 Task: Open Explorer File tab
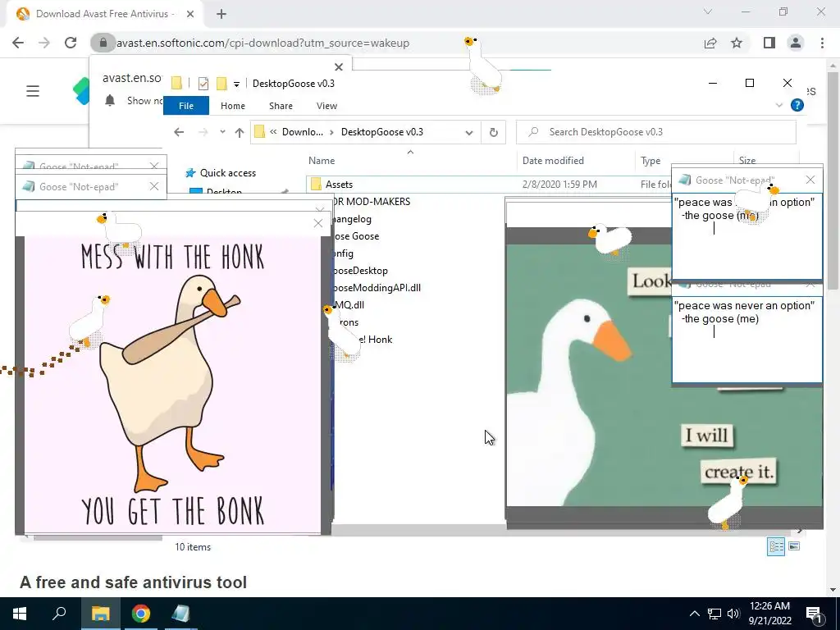[186, 106]
